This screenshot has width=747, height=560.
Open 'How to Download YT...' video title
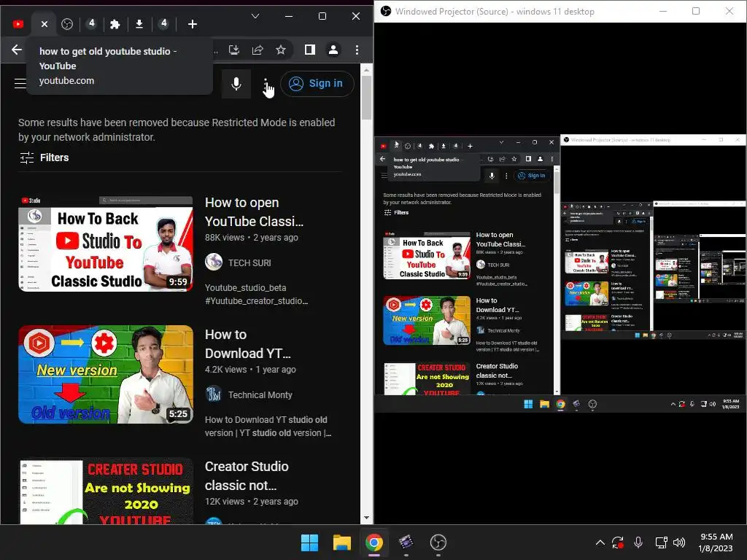click(x=248, y=344)
